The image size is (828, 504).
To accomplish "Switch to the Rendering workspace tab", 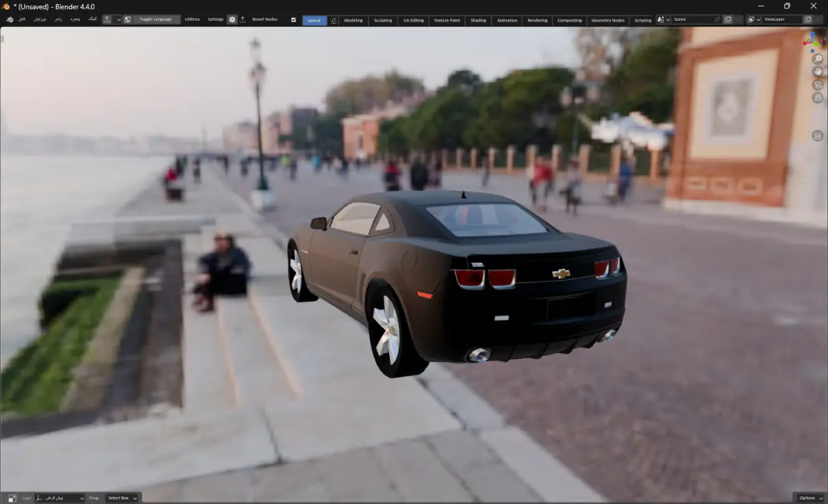I will pos(538,21).
